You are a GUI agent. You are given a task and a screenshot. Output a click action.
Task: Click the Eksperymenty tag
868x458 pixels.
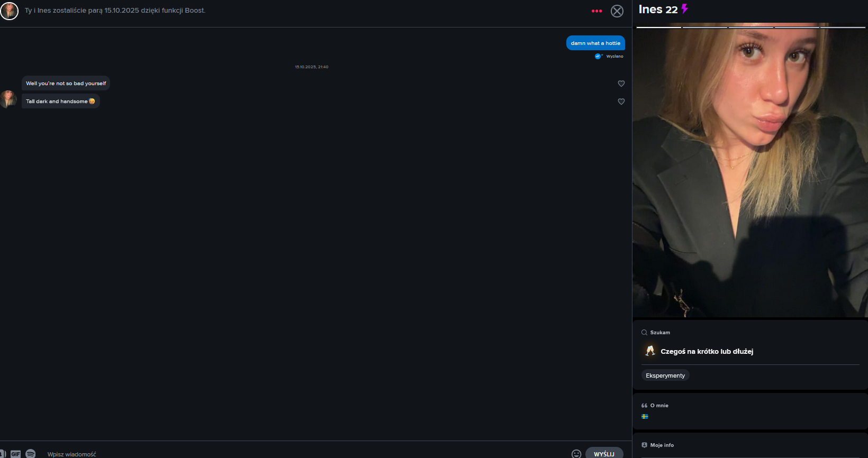[x=665, y=375]
